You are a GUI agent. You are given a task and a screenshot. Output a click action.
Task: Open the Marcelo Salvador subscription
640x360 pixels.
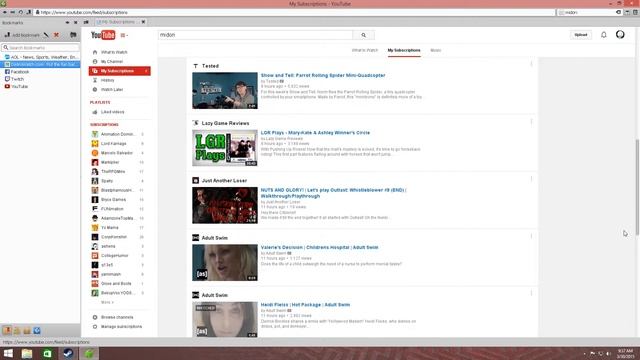tap(118, 153)
